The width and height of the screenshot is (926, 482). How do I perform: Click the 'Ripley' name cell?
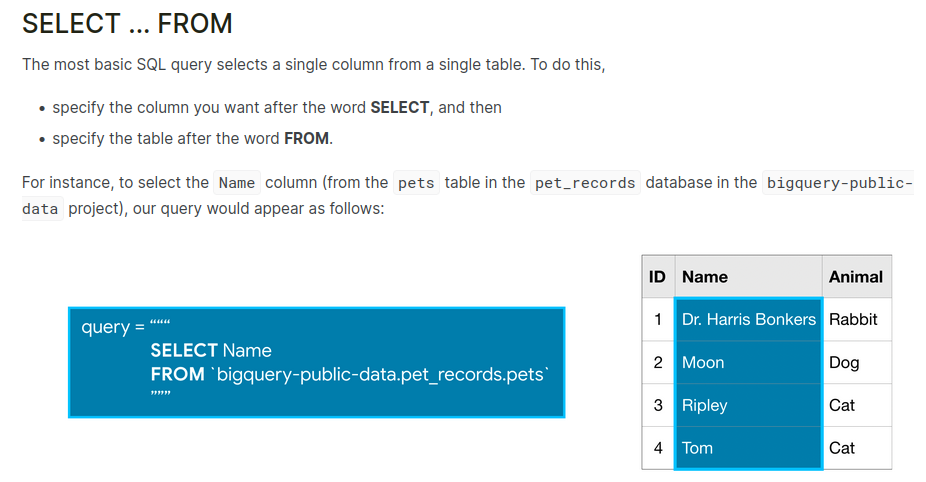coord(704,405)
